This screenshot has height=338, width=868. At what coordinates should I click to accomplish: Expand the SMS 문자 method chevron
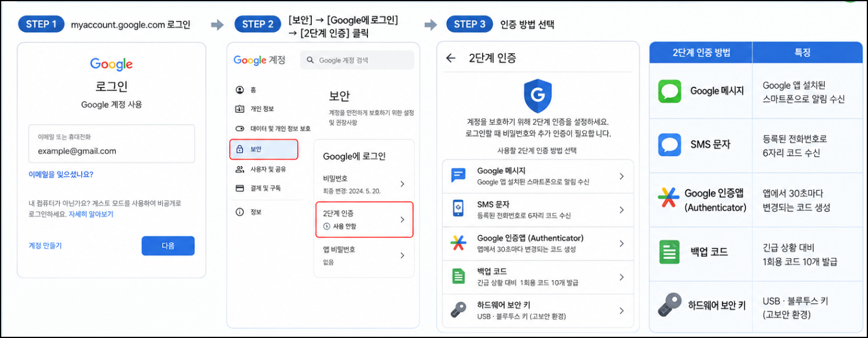pyautogui.click(x=621, y=210)
